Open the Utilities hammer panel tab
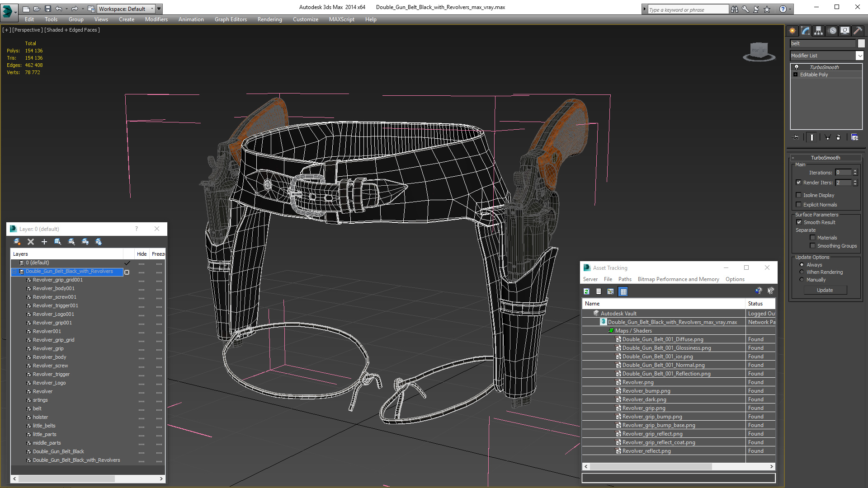This screenshot has width=868, height=488. (x=858, y=31)
